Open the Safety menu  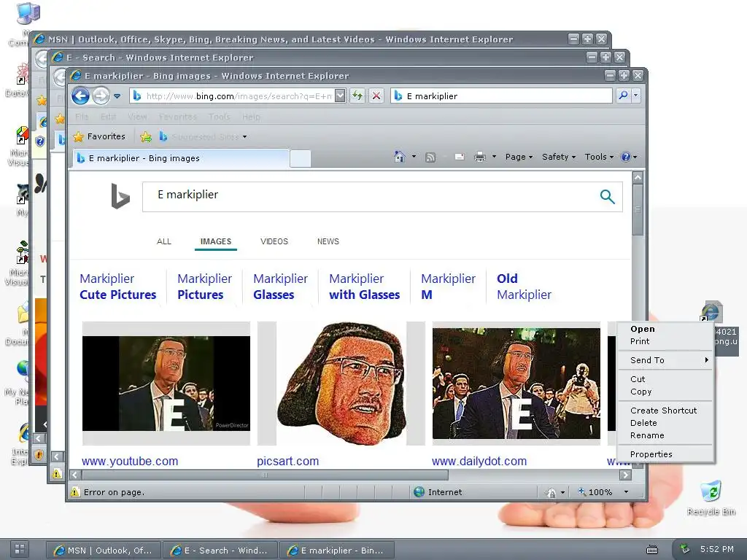[559, 157]
